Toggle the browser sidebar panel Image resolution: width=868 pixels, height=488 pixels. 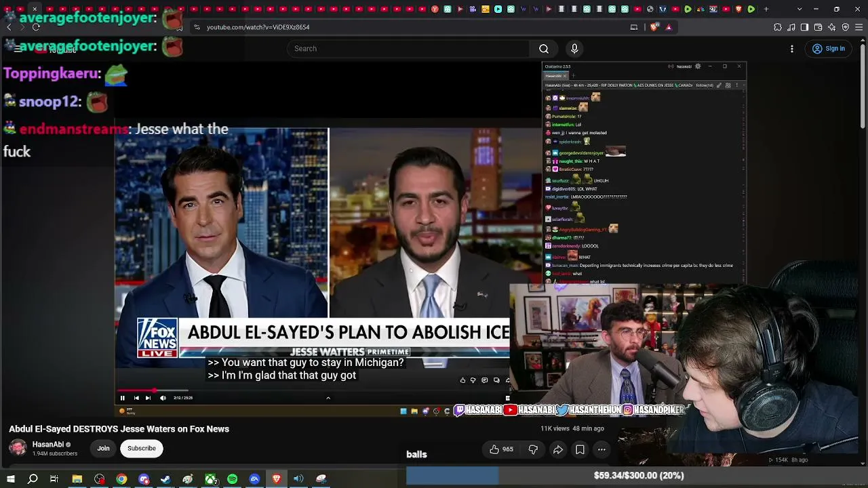[x=805, y=27]
